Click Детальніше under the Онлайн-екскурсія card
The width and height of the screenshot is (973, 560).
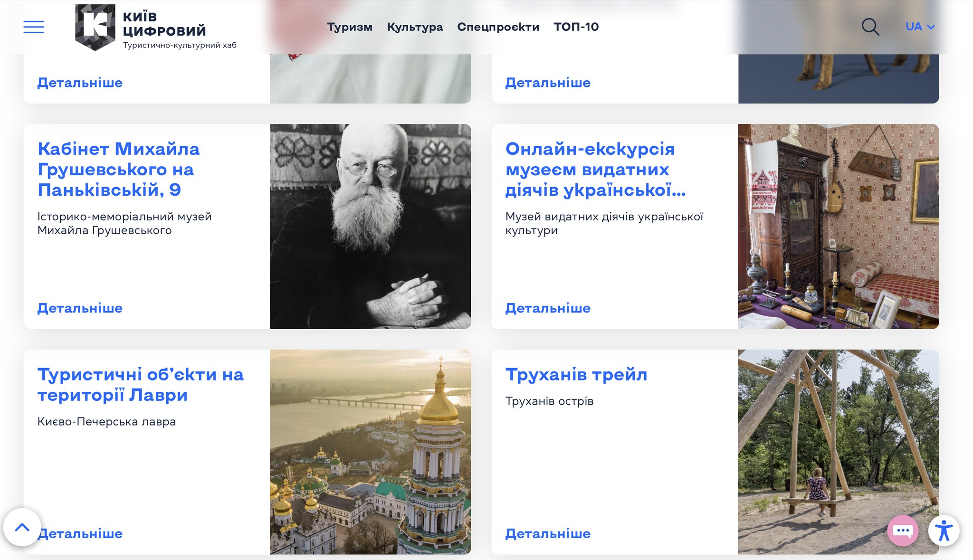pos(548,308)
